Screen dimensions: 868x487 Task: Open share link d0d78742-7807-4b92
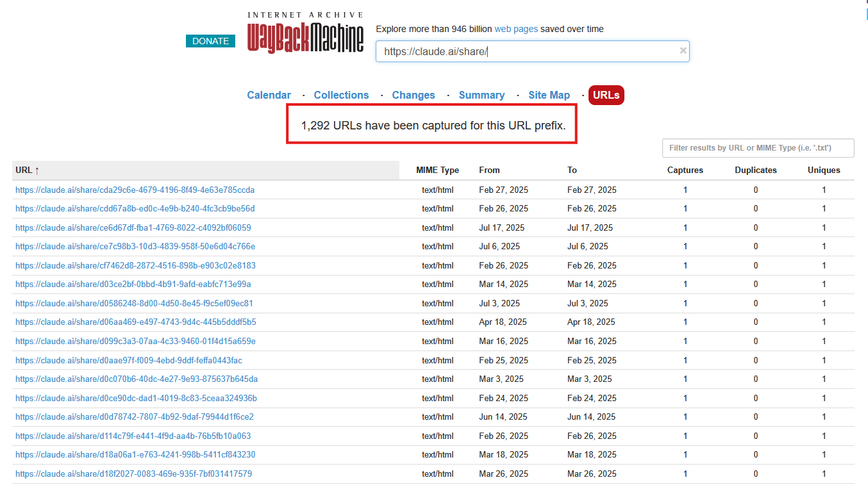pos(135,417)
